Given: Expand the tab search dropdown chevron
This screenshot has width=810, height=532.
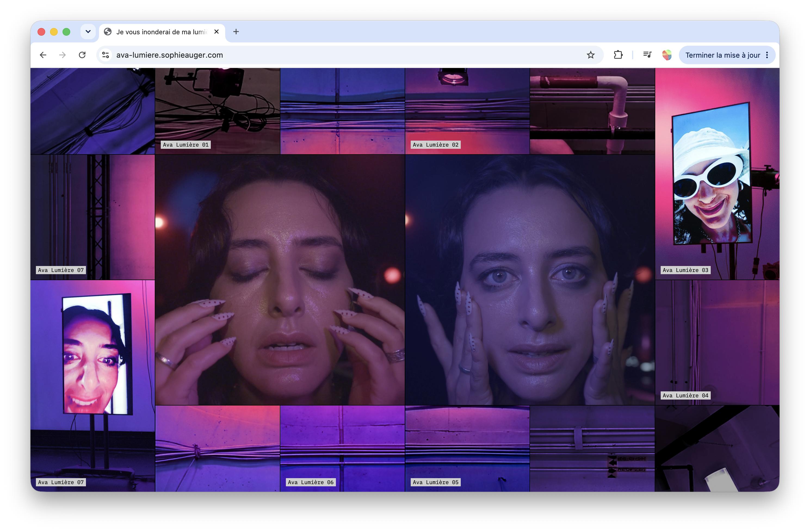Looking at the screenshot, I should coord(88,32).
